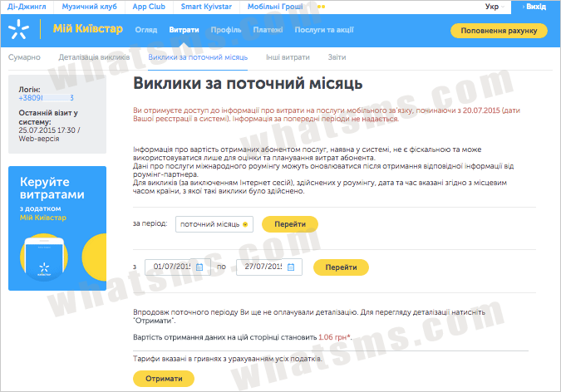Screen dimensions: 561x392
Task: Focus the end date field 27/07/2015
Action: click(269, 267)
